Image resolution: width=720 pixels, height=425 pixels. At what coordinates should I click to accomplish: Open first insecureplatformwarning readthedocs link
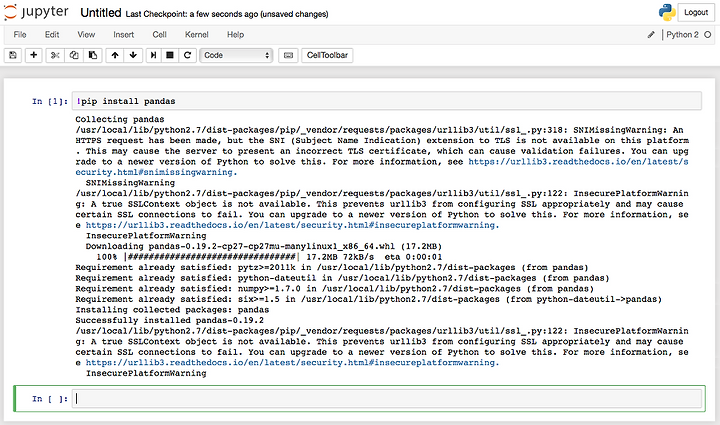[292, 225]
